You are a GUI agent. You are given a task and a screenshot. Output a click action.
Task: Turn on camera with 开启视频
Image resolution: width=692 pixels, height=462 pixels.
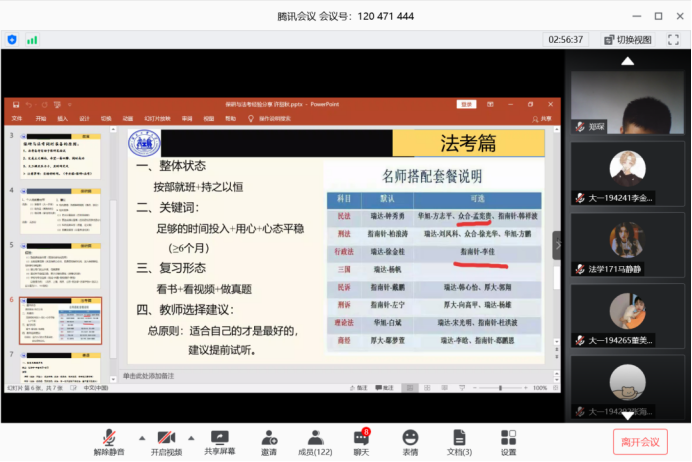tap(166, 441)
